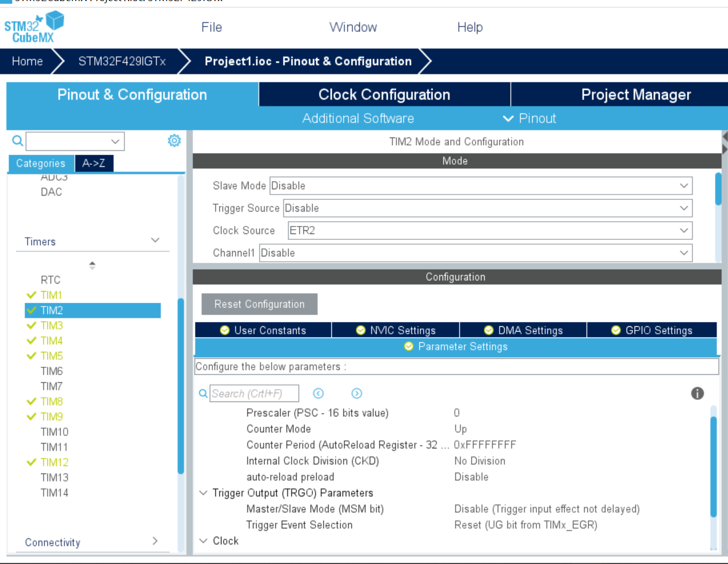Click Counter Period value 0xFFFFFFFF

[485, 445]
